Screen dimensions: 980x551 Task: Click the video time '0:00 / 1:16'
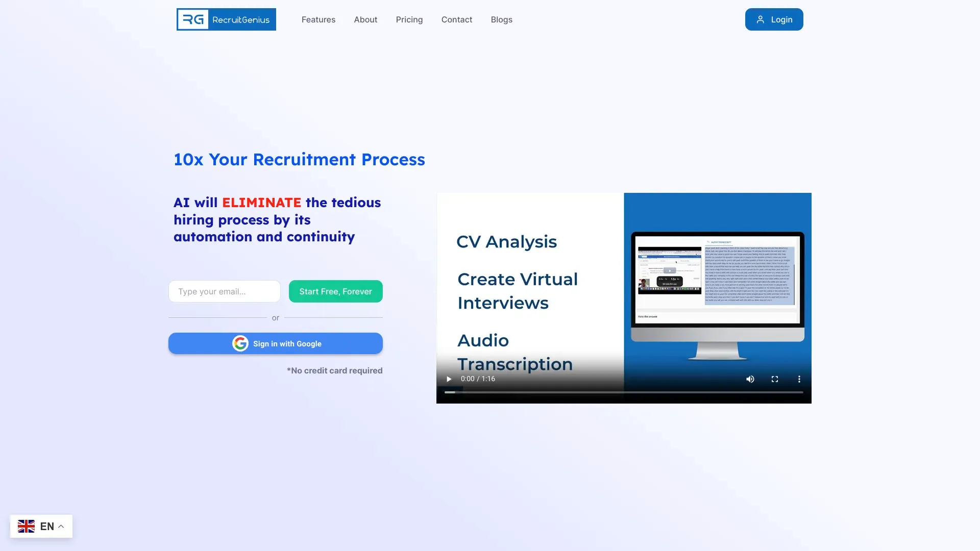[x=478, y=379]
